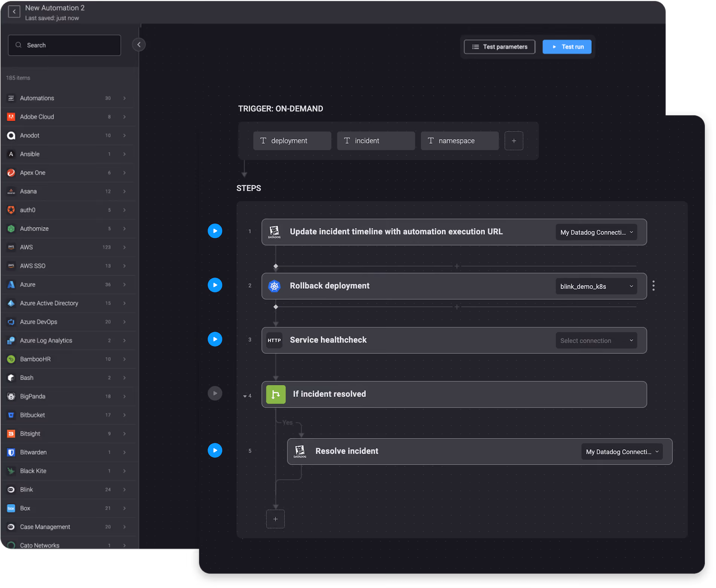The image size is (716, 588).
Task: Click the greyed play button for step 4
Action: click(x=215, y=393)
